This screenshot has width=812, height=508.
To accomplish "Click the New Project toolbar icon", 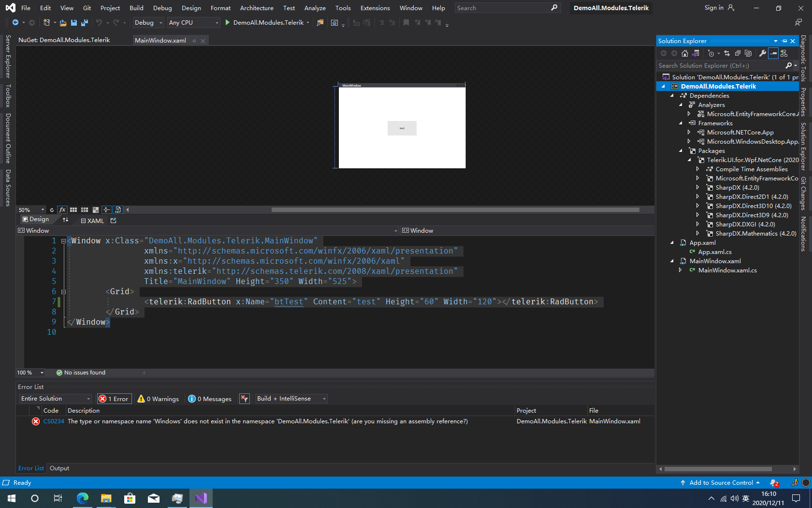I will coord(47,23).
